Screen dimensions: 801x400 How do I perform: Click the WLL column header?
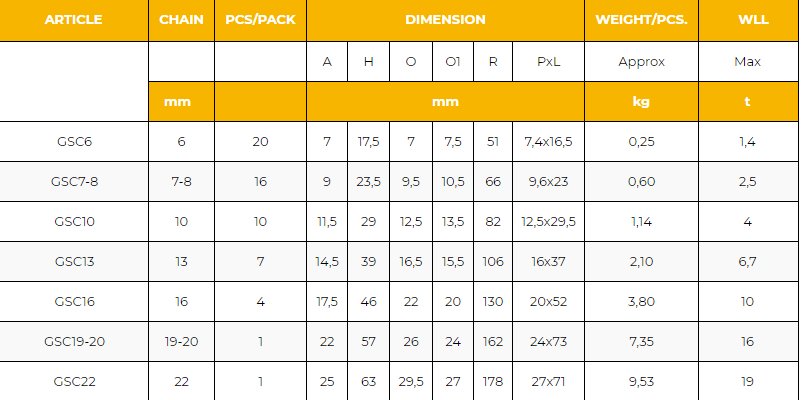click(747, 20)
